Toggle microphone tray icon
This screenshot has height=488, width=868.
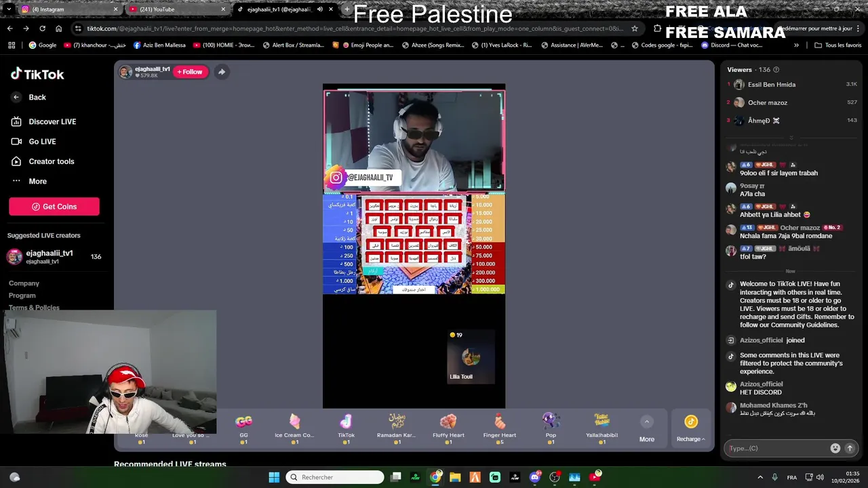(x=775, y=477)
